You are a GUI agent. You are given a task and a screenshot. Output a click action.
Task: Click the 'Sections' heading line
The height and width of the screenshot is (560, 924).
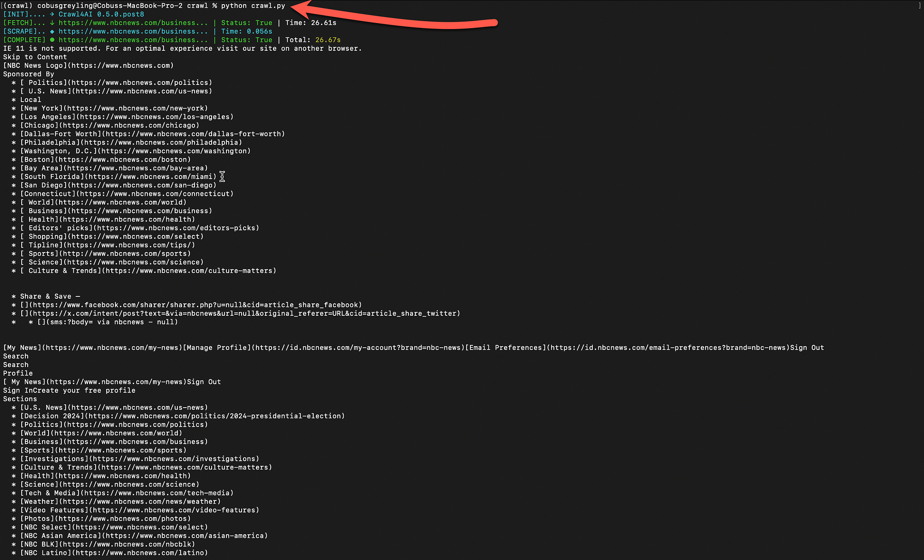click(x=20, y=399)
